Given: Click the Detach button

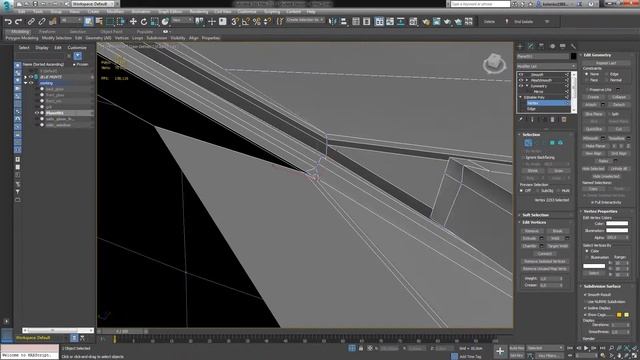Looking at the screenshot, I should (619, 105).
